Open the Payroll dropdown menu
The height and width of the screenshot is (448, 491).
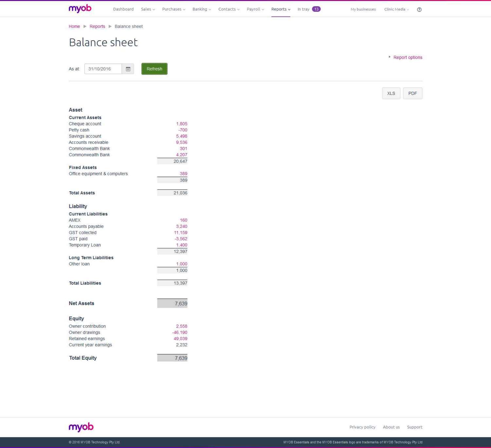pyautogui.click(x=255, y=9)
